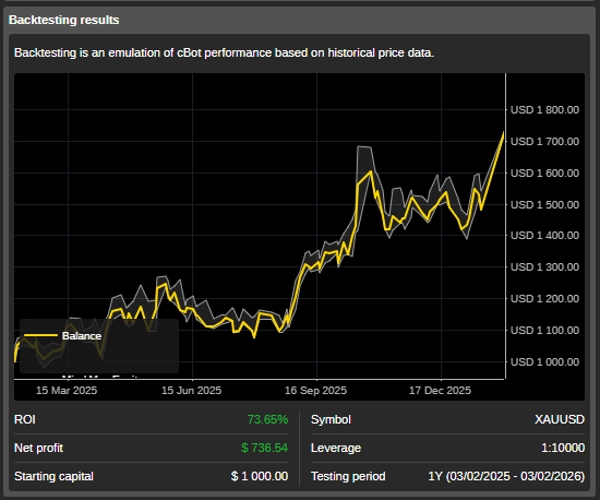Click the 15 Jun 2025 date label
The image size is (600, 500).
[x=191, y=390]
